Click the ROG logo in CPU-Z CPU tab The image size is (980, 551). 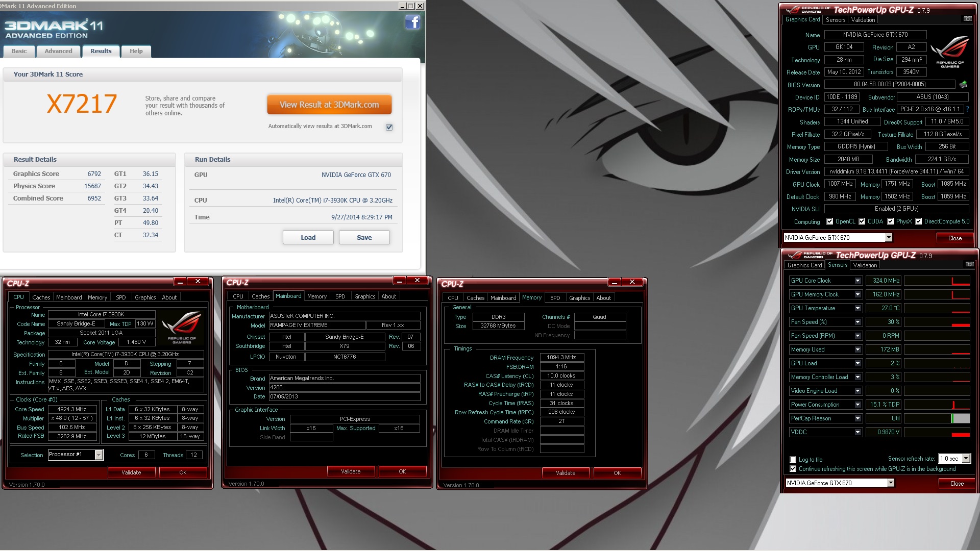click(x=182, y=327)
